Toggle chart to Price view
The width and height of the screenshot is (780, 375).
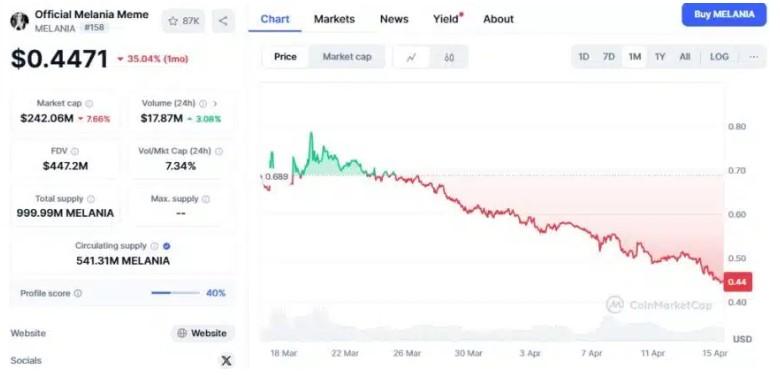[x=286, y=57]
